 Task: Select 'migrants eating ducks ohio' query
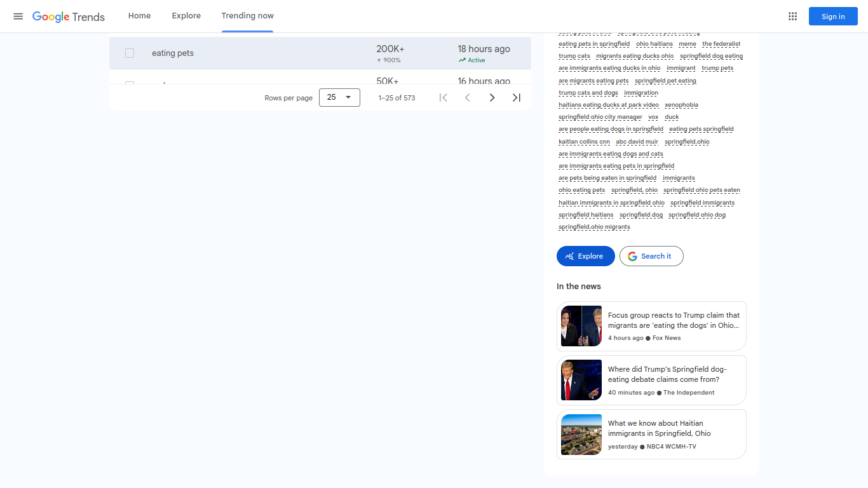[635, 56]
